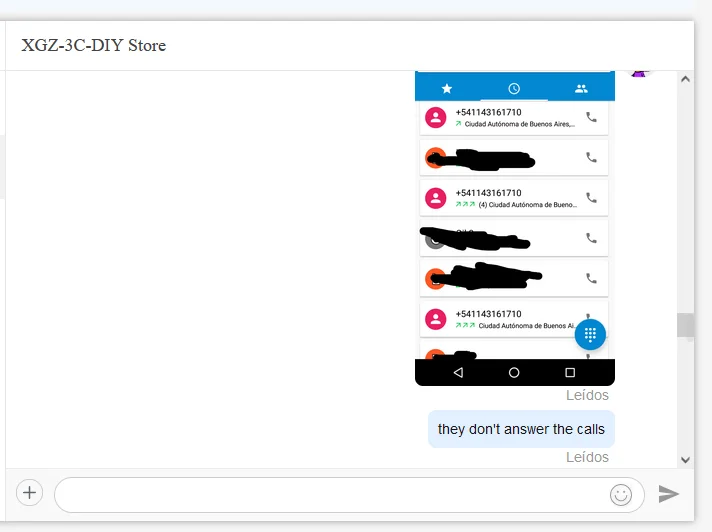712x532 pixels.
Task: Open the contacts people tab
Action: (x=581, y=89)
